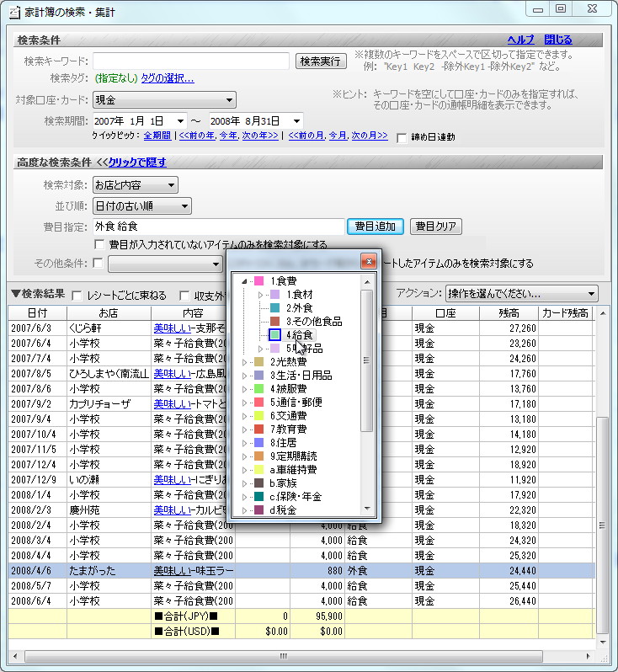Open the その他条件 dropdown
Screen dimensions: 618x672
[x=165, y=264]
